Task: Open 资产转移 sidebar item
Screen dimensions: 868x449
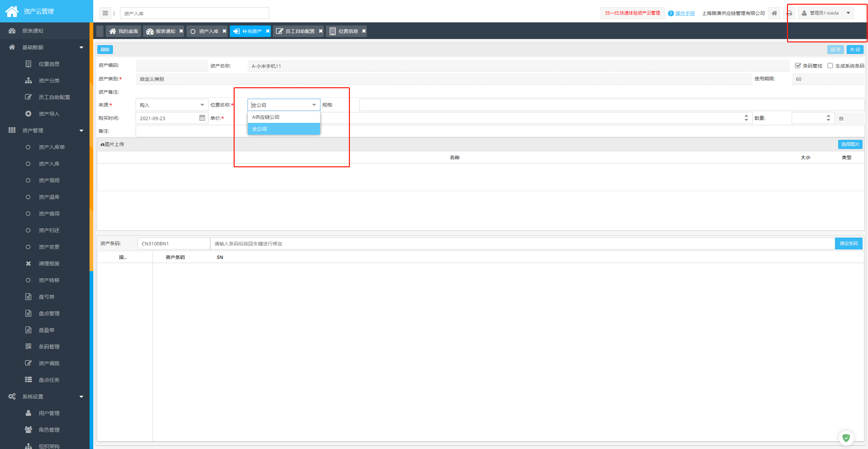Action: click(x=44, y=280)
